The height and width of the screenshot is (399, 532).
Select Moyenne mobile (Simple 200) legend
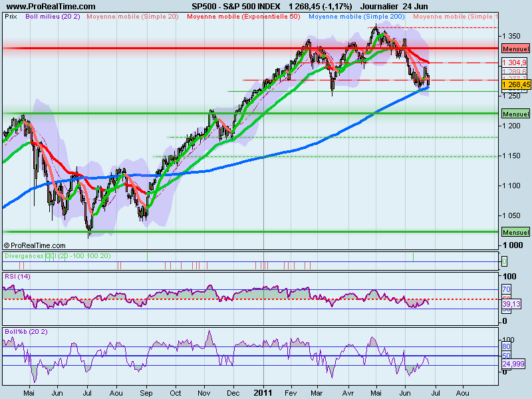pyautogui.click(x=356, y=16)
